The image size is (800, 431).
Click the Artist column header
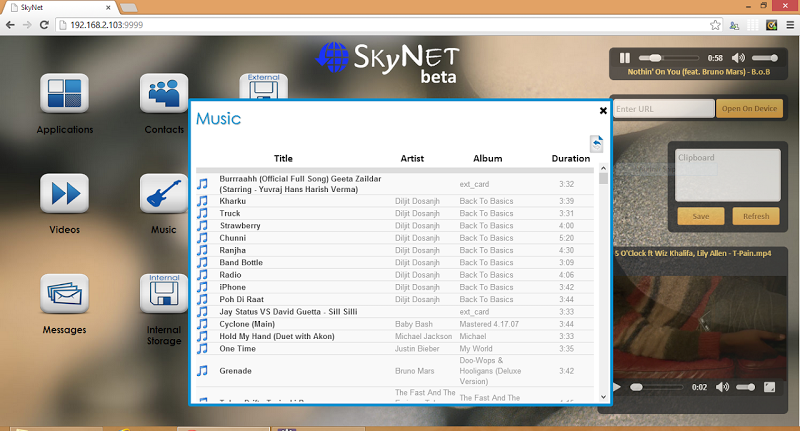pyautogui.click(x=412, y=159)
